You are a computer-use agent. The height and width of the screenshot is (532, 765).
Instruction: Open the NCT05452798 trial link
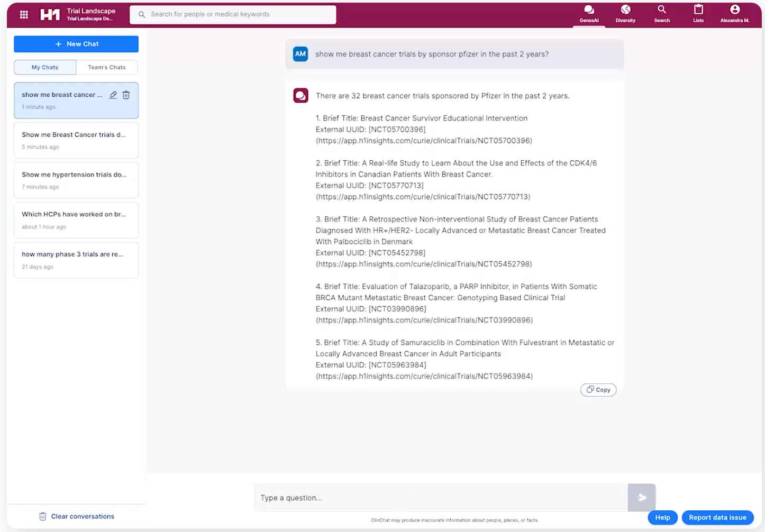click(424, 264)
